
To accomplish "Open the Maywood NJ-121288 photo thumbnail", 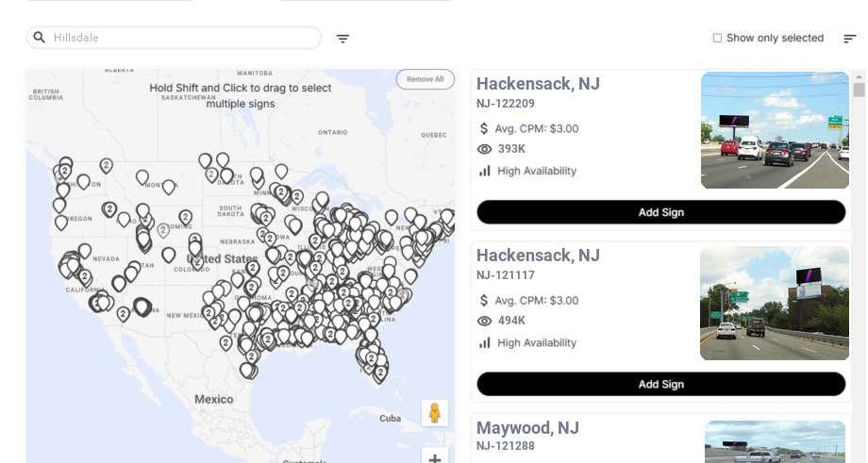I will pos(775,441).
